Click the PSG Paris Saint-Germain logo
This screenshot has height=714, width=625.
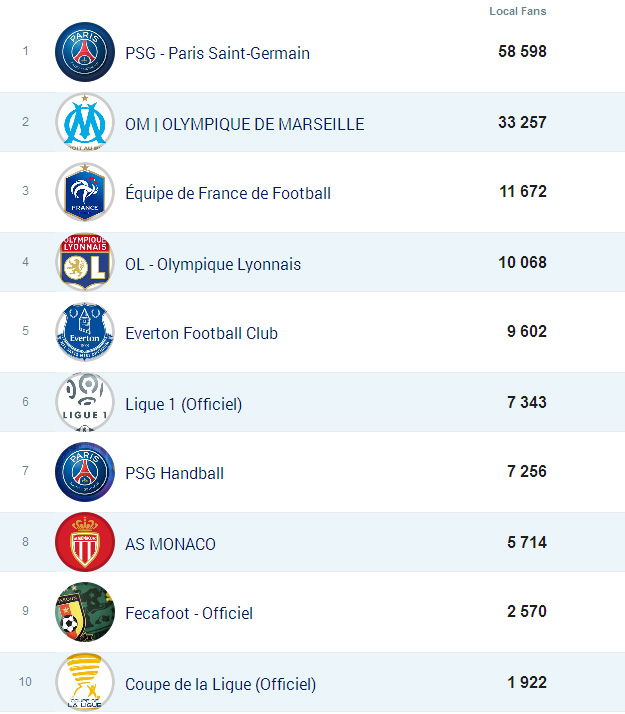coord(85,52)
